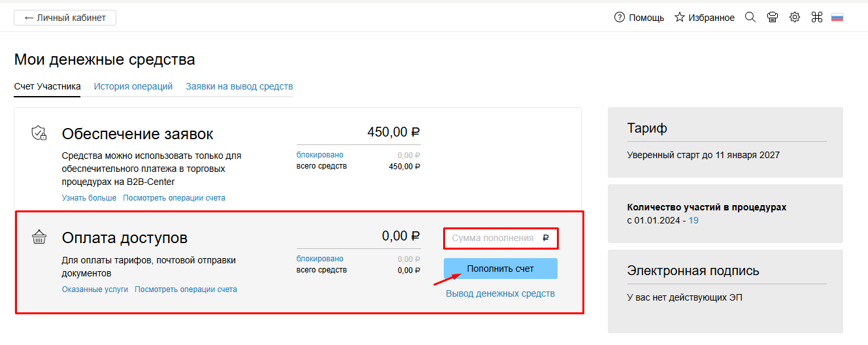
Task: Open Оказанные услуги link
Action: pos(95,289)
